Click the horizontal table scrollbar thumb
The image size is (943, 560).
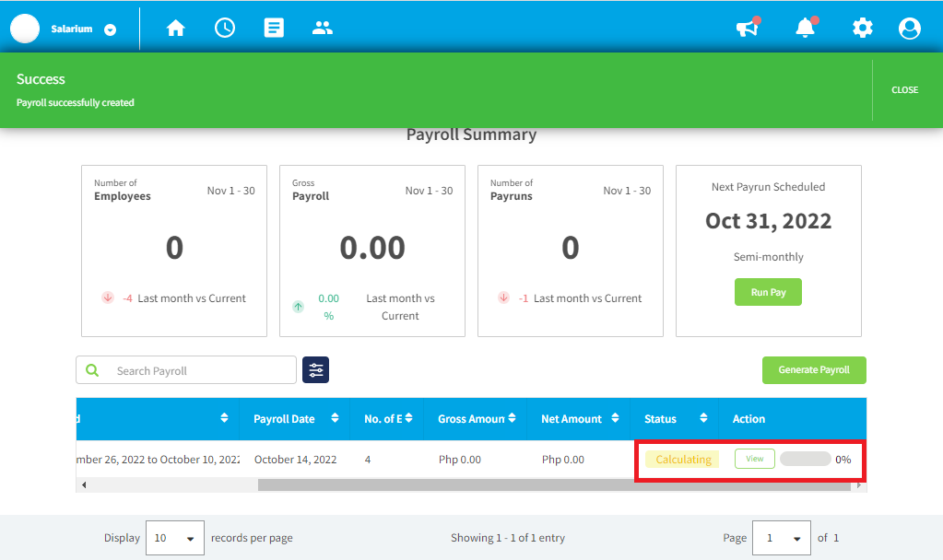click(x=554, y=484)
